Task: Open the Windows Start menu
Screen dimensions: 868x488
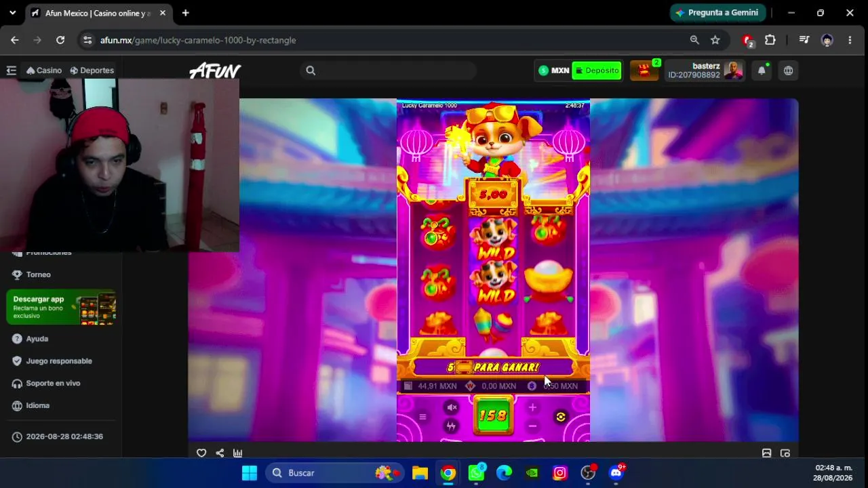Action: (250, 473)
